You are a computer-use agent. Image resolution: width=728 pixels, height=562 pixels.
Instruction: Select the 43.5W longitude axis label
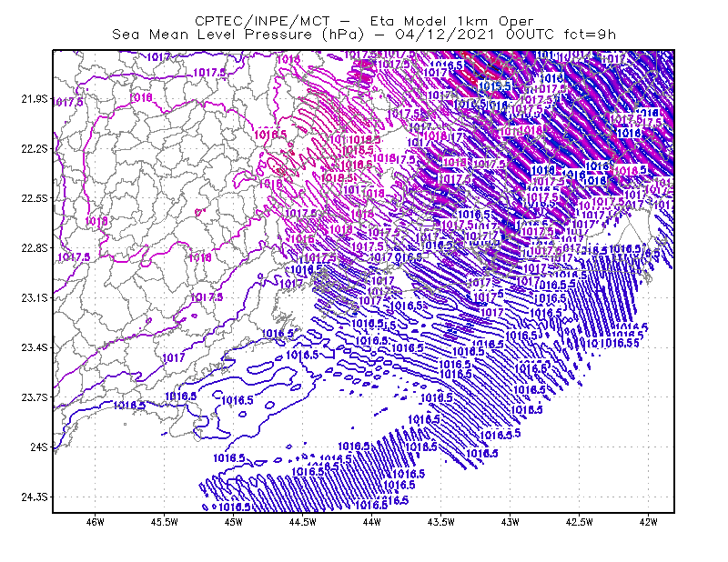pos(441,522)
